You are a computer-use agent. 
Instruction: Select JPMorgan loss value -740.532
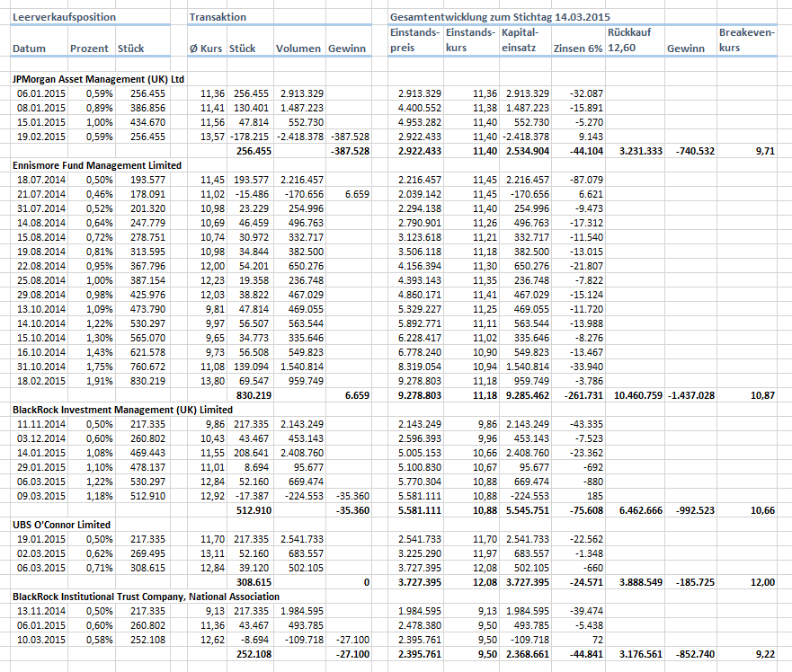pyautogui.click(x=695, y=151)
